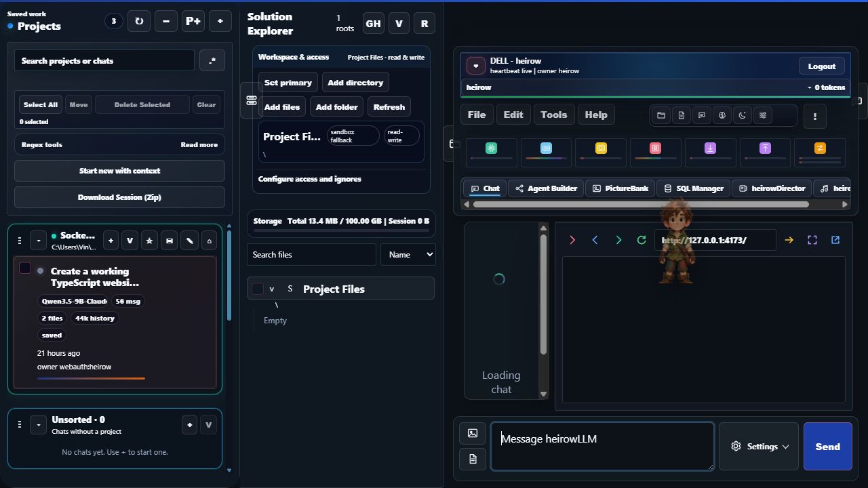868x488 pixels.
Task: Toggle the sandbox fallback pill
Action: pyautogui.click(x=352, y=136)
